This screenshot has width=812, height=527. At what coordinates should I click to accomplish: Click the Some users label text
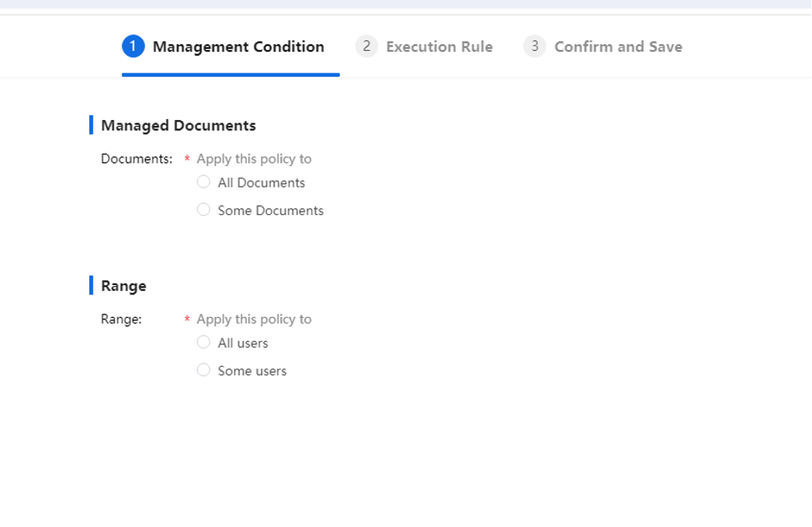[252, 371]
